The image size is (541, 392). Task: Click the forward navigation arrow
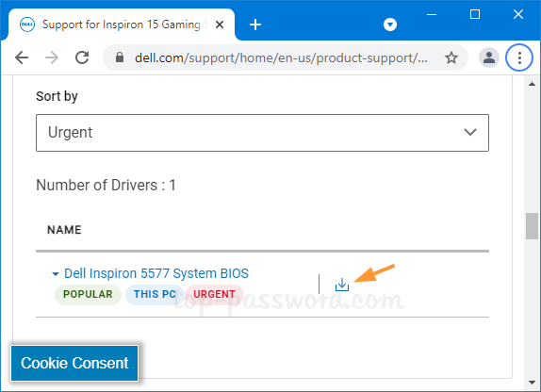click(x=52, y=57)
